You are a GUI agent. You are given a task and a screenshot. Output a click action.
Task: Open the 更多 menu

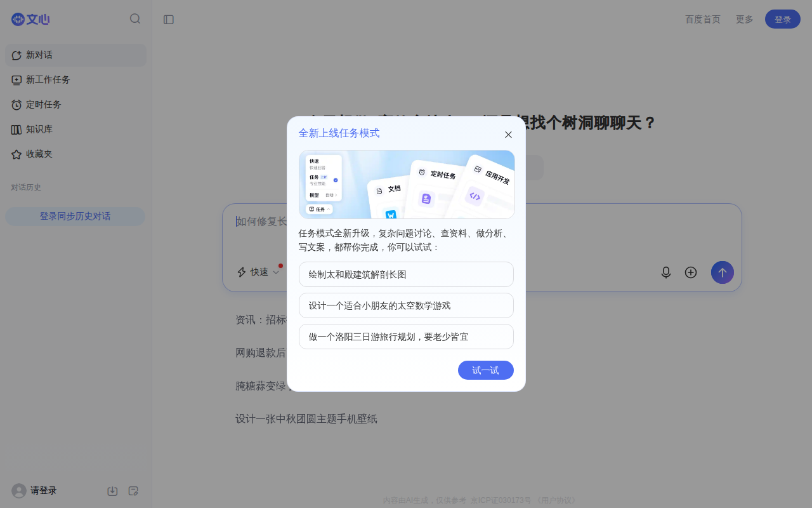tap(745, 20)
